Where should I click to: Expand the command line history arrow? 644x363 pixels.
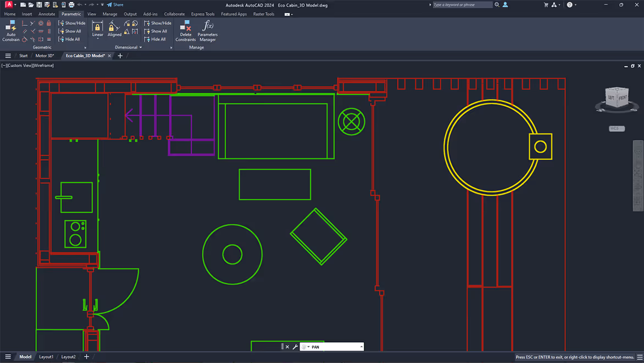pos(362,347)
